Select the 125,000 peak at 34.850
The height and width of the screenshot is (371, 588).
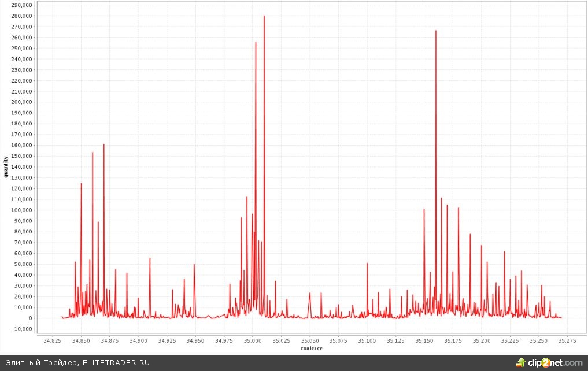[81, 184]
